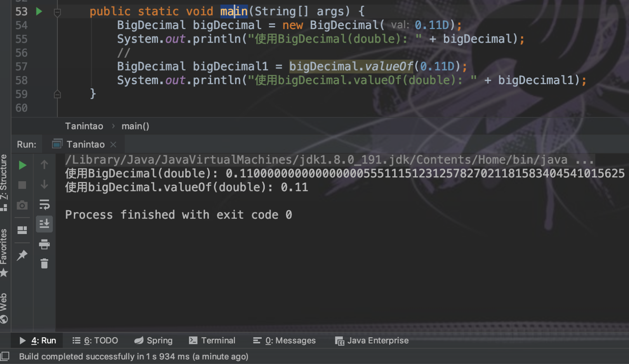629x364 pixels.
Task: Click the BigDecimal(double) output line in console
Action: tap(345, 173)
